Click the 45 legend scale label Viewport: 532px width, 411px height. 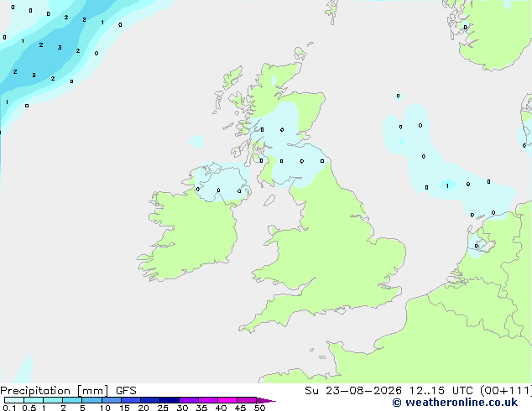(x=240, y=408)
